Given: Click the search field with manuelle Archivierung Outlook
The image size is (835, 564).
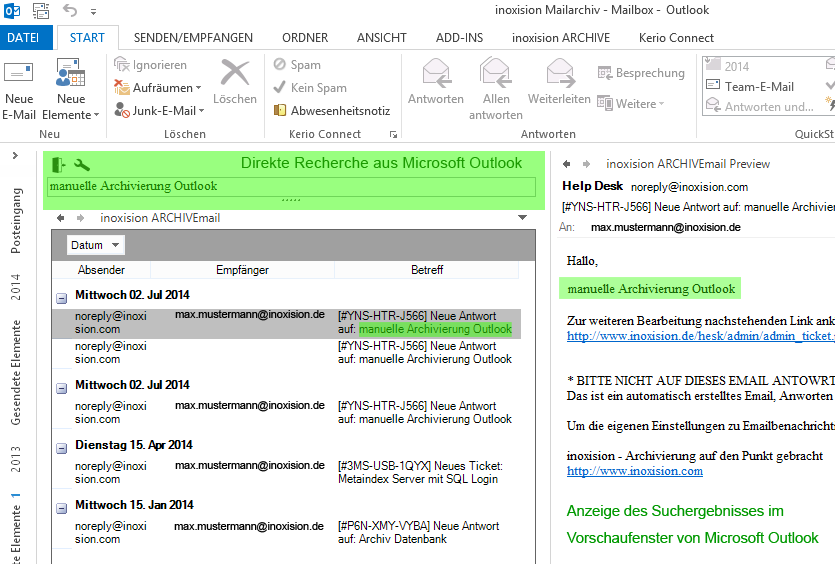Looking at the screenshot, I should tap(291, 186).
